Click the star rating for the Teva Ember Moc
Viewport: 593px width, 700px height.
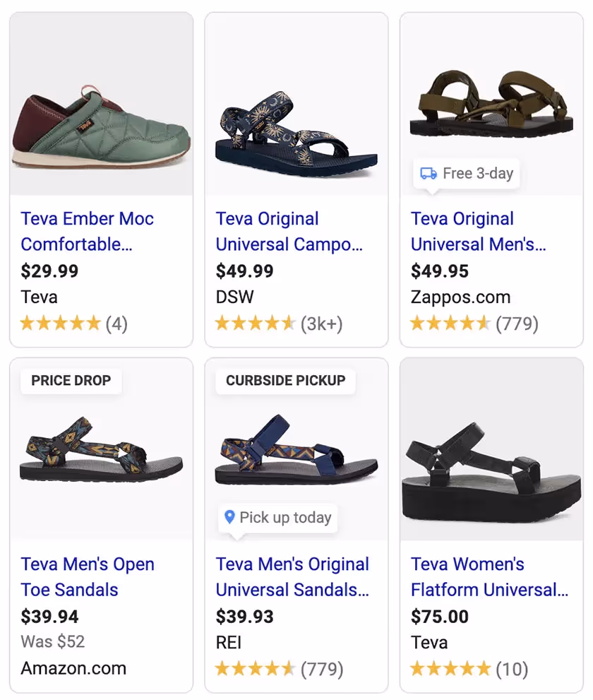tap(59, 324)
